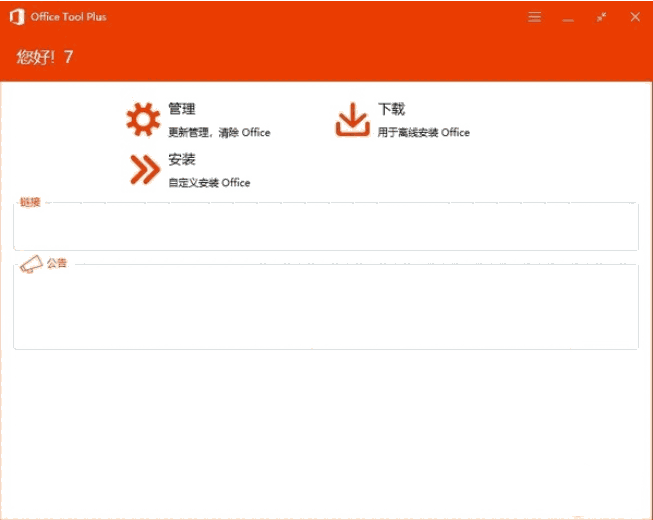Click the text 自定义安装 Office
The image size is (653, 520).
point(209,183)
